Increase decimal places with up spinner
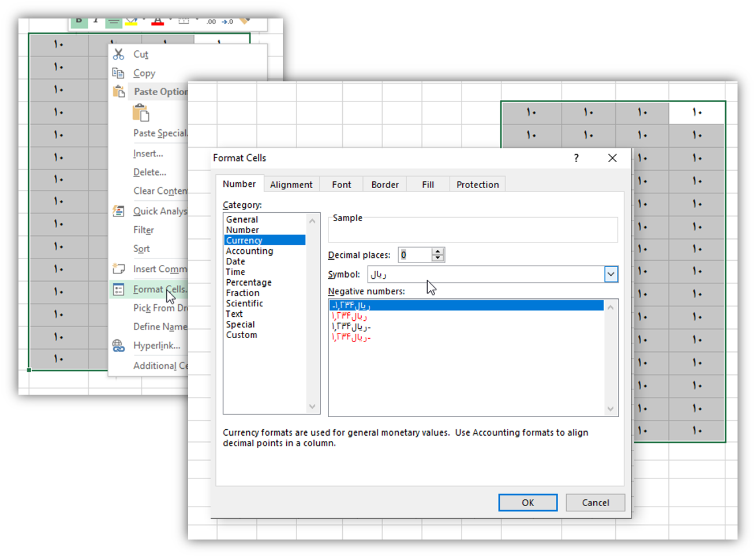The height and width of the screenshot is (558, 756). coord(438,252)
